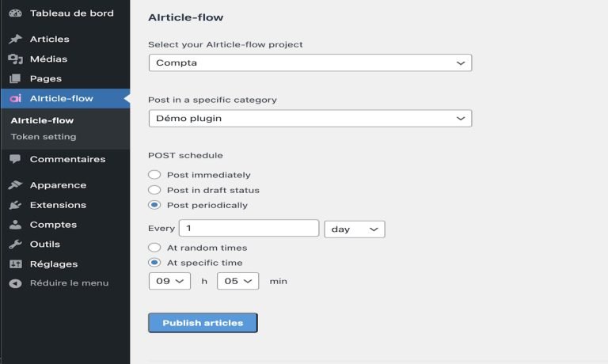This screenshot has width=608, height=364.
Task: Click the Publish articles button
Action: (203, 323)
